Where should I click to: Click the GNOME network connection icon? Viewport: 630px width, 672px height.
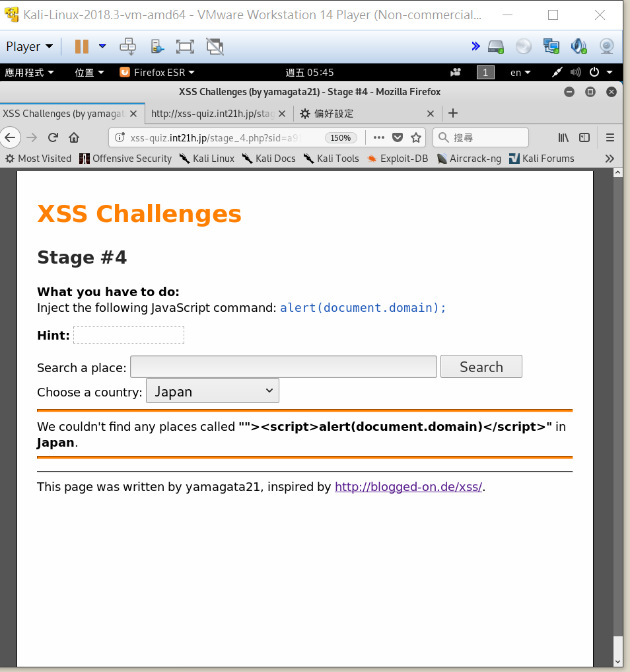[x=557, y=73]
